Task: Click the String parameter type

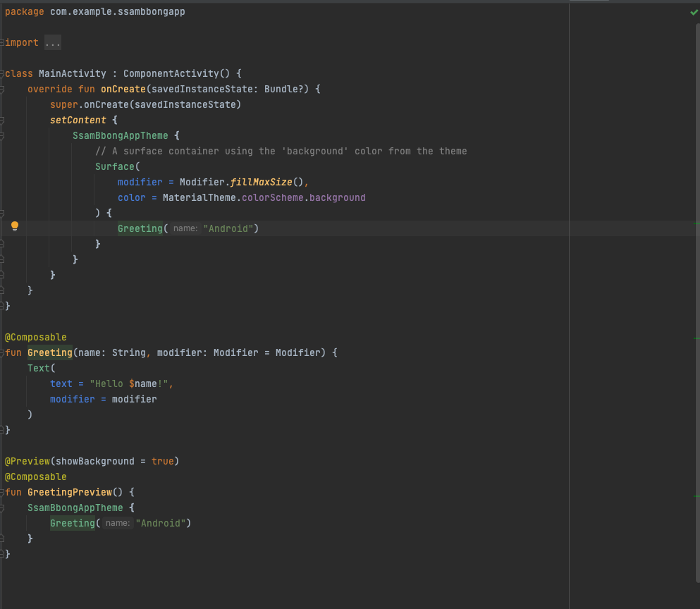Action: pos(128,352)
